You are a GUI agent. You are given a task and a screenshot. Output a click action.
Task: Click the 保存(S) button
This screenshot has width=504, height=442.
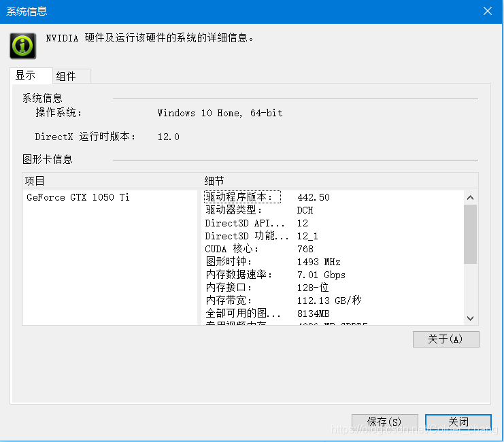384,422
